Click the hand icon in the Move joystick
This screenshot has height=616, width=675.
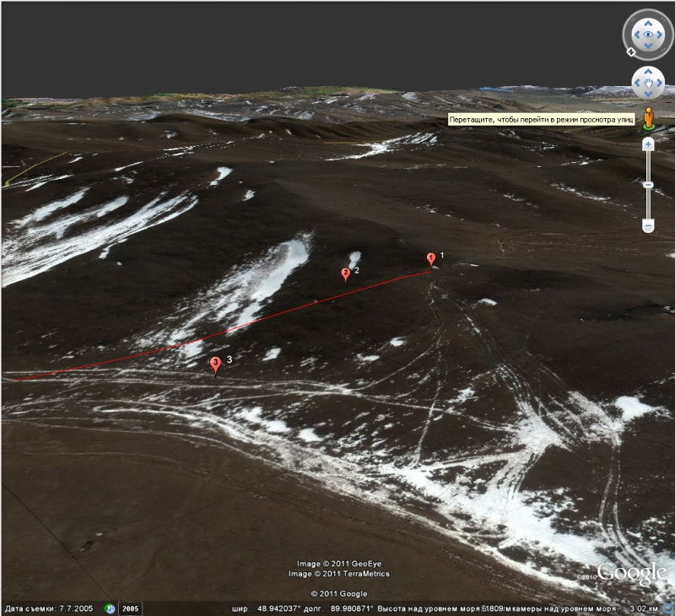648,83
